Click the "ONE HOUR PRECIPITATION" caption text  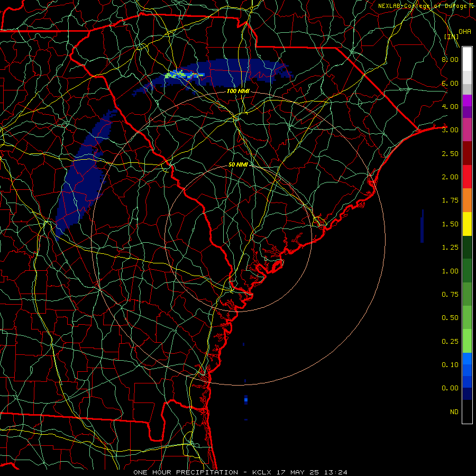[x=186, y=472]
